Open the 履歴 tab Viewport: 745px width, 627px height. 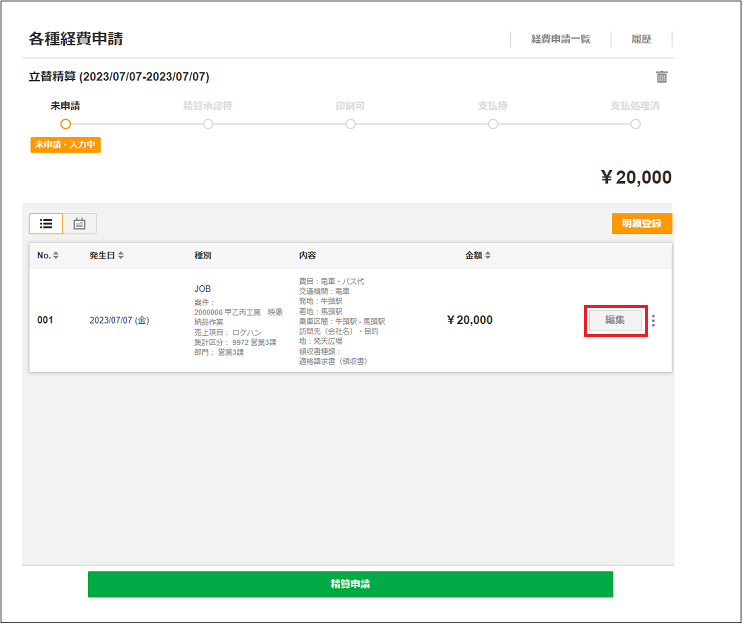tap(641, 39)
